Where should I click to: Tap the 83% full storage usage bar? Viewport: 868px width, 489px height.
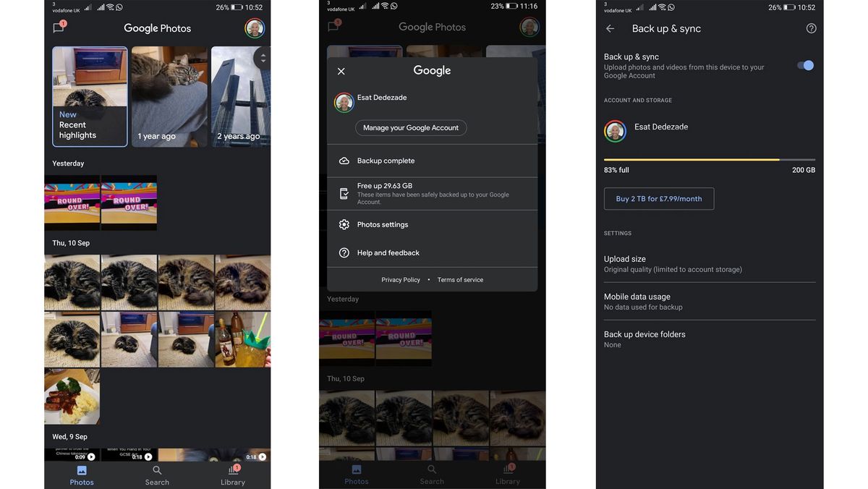[710, 160]
